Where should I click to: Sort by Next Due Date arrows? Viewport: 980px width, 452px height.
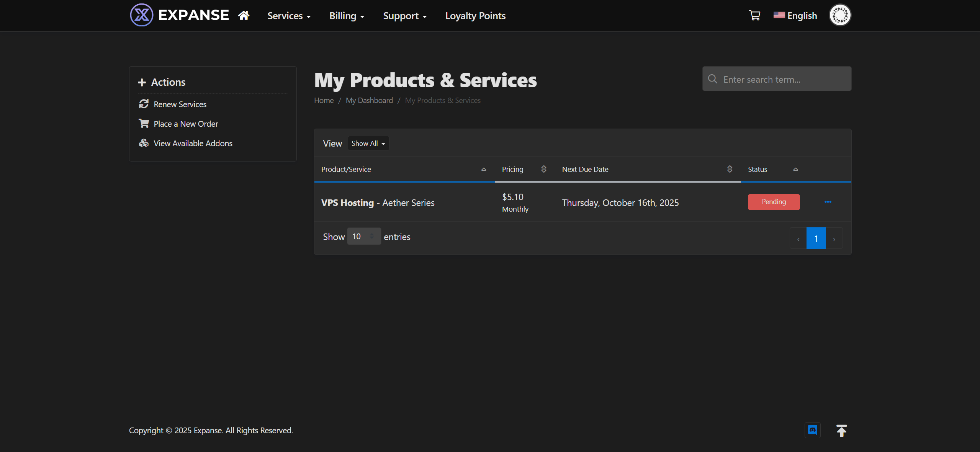(730, 169)
